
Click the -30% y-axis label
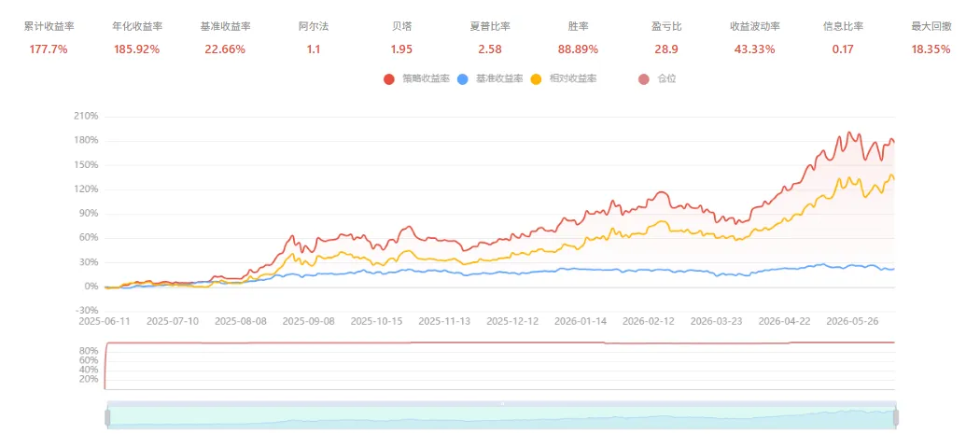(x=88, y=311)
